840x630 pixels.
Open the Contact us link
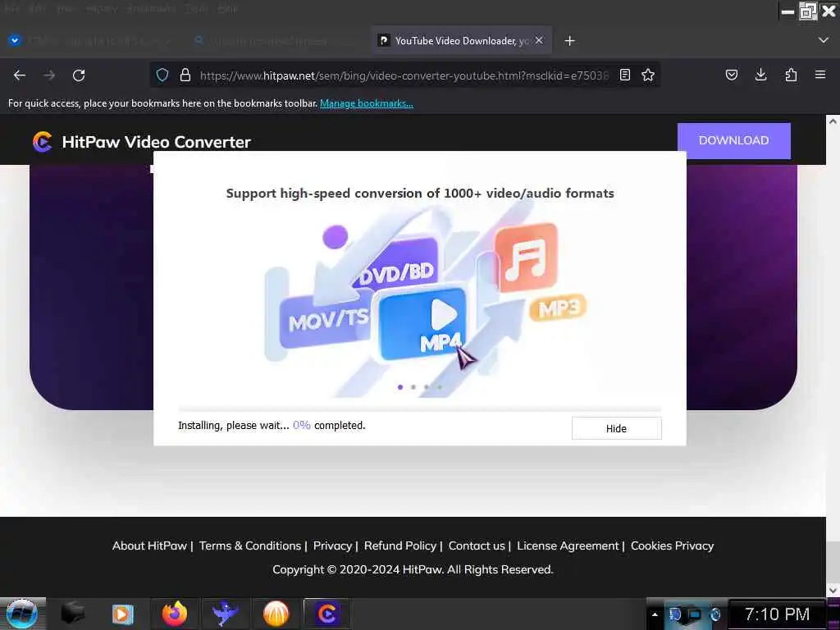[477, 546]
